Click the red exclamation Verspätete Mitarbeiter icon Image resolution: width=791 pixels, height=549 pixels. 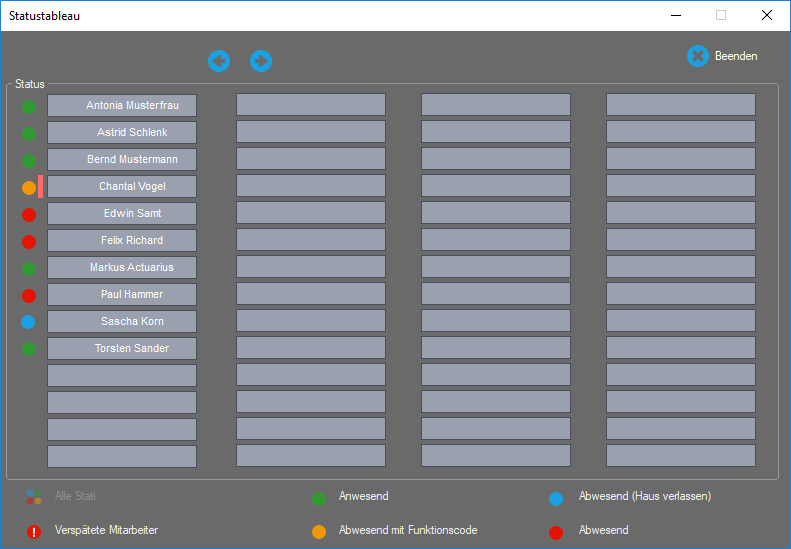pos(34,532)
